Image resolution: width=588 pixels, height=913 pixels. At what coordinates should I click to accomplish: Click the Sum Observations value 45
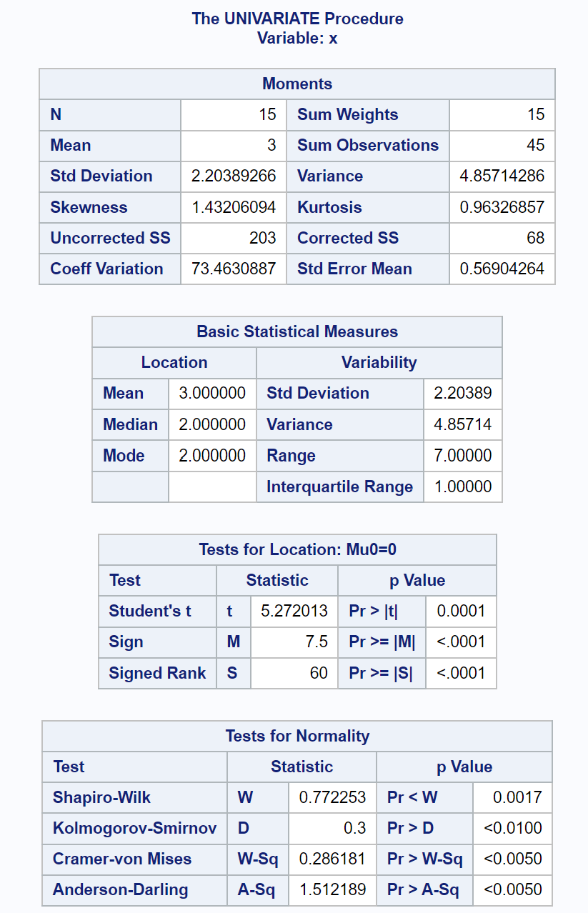[x=502, y=145]
